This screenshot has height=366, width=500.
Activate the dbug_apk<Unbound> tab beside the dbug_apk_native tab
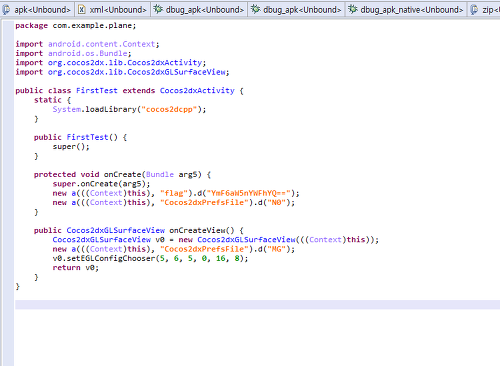coord(297,10)
